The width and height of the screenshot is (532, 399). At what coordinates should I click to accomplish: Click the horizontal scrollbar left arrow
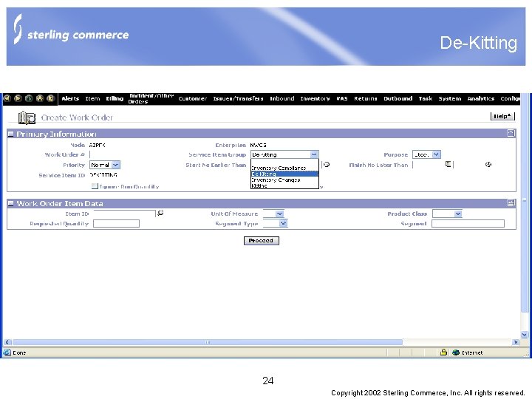[x=8, y=342]
